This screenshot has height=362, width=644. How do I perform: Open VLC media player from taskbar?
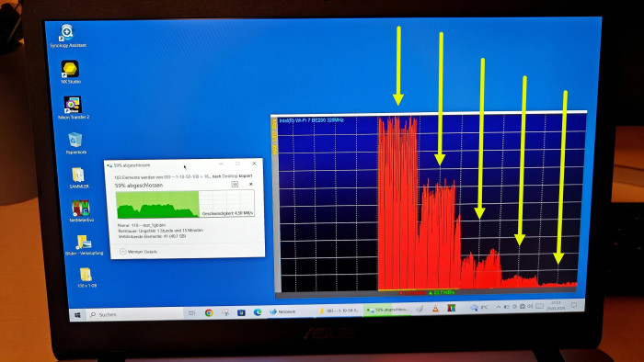435,309
